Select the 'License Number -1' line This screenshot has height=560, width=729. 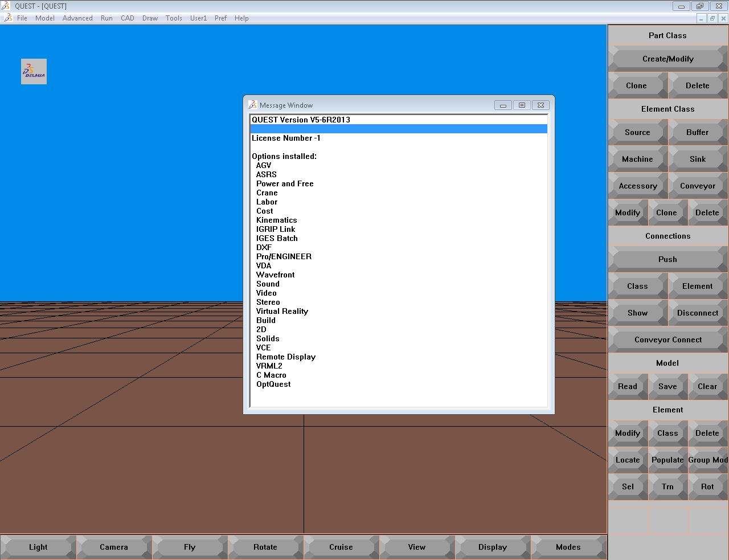tap(399, 138)
